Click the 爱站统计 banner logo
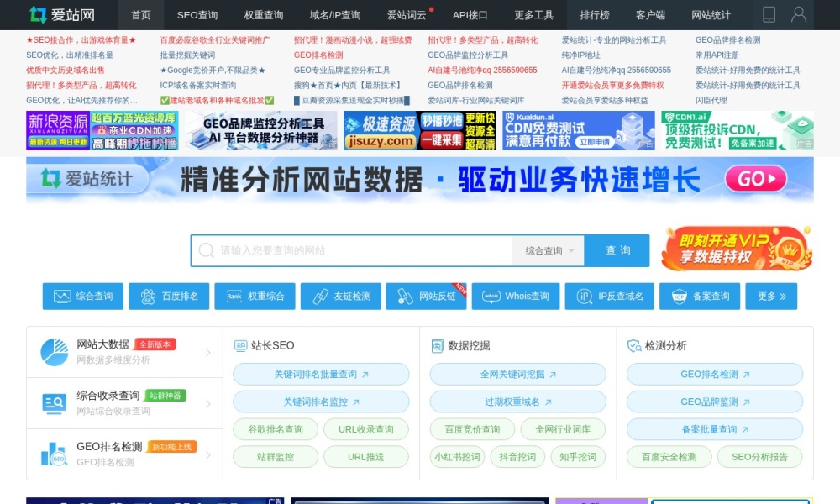840x504 pixels. (87, 178)
